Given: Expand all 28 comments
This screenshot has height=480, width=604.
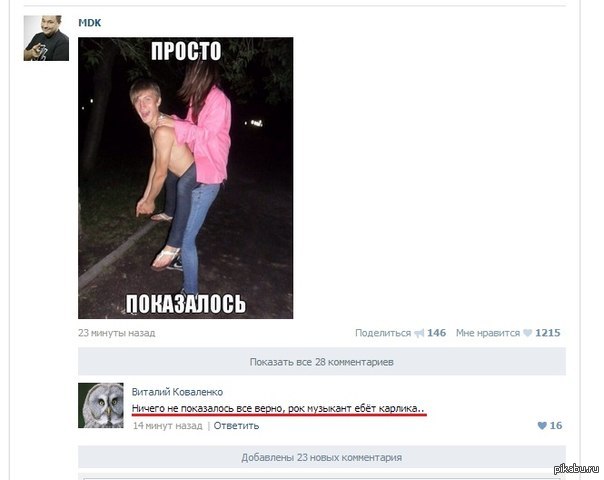Looking at the screenshot, I should 322,362.
